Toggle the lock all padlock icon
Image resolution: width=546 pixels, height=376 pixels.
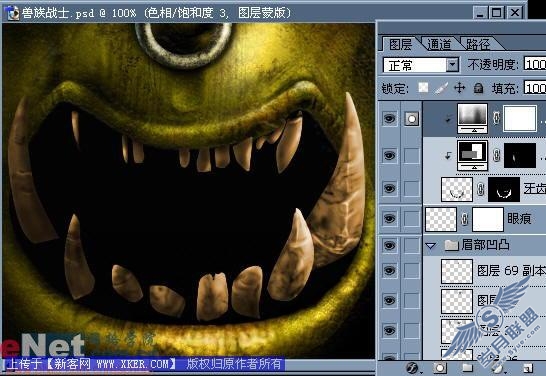(x=478, y=88)
